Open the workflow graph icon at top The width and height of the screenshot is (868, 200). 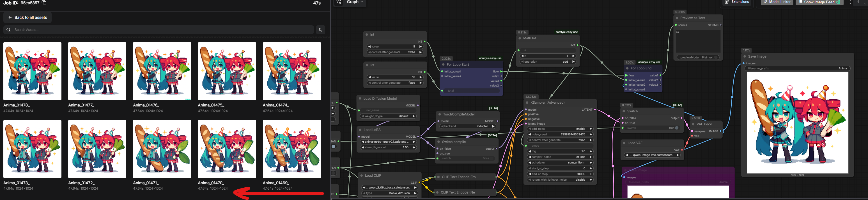[339, 2]
